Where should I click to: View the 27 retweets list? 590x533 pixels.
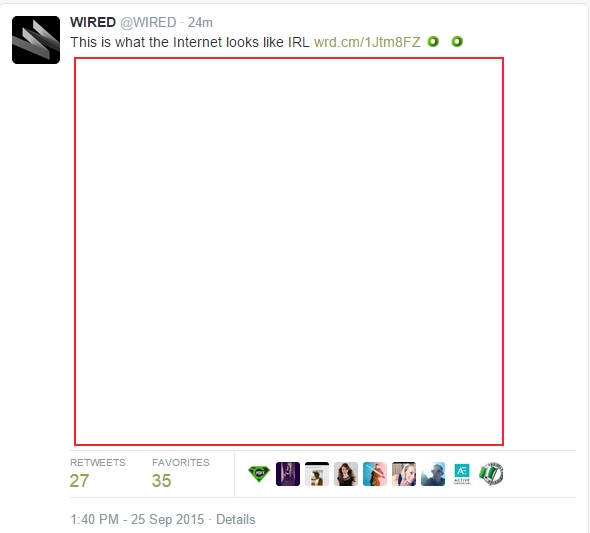click(97, 474)
